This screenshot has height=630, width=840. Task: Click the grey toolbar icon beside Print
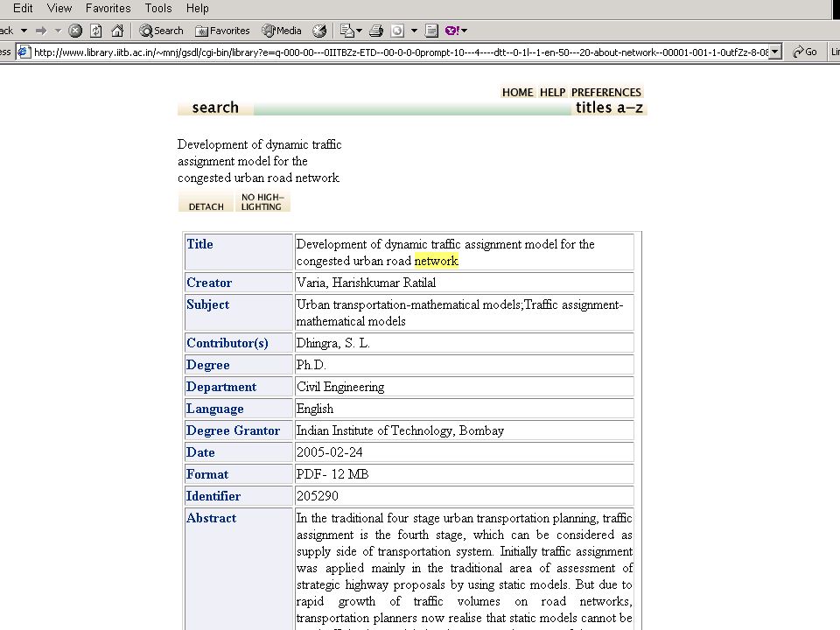pyautogui.click(x=397, y=31)
